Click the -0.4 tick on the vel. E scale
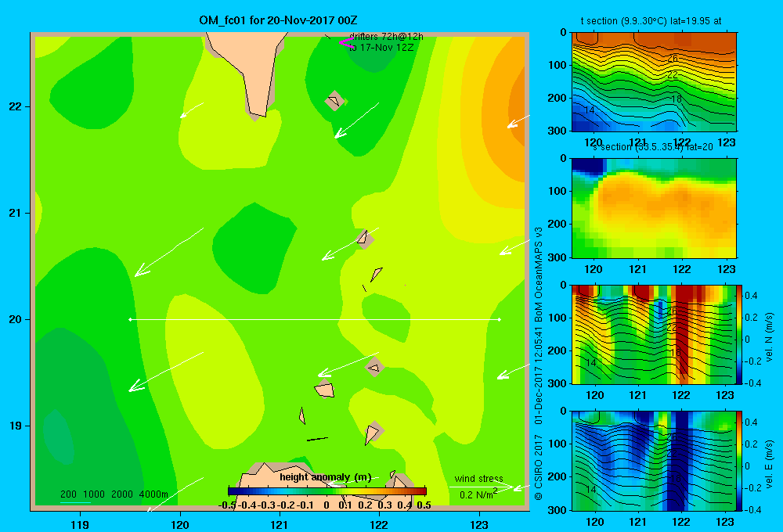This screenshot has width=783, height=532. coord(752,509)
